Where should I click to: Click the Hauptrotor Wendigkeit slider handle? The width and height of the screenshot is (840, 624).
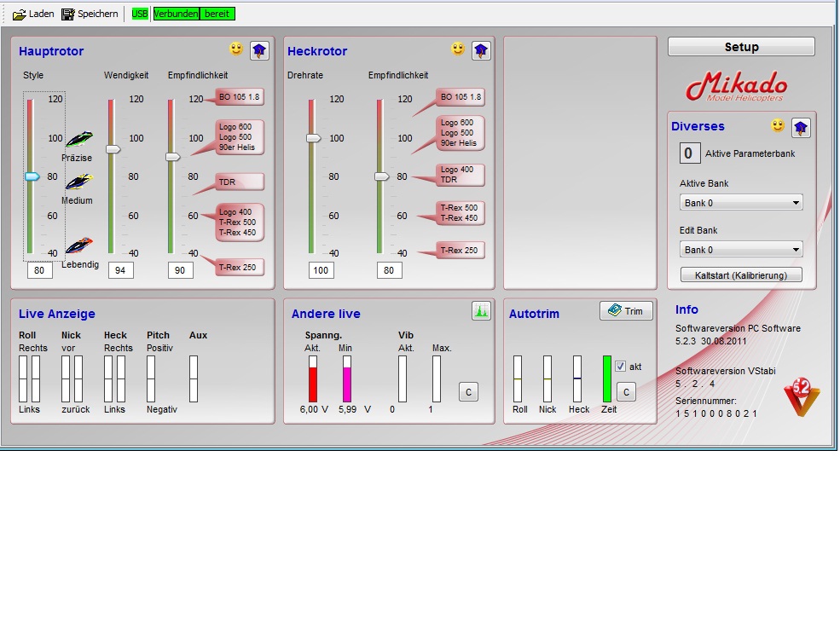pos(113,149)
